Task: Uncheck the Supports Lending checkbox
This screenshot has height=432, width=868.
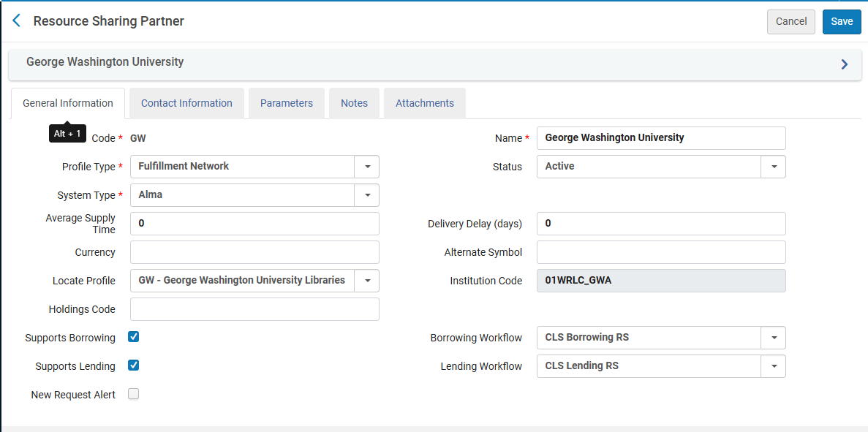Action: point(133,365)
